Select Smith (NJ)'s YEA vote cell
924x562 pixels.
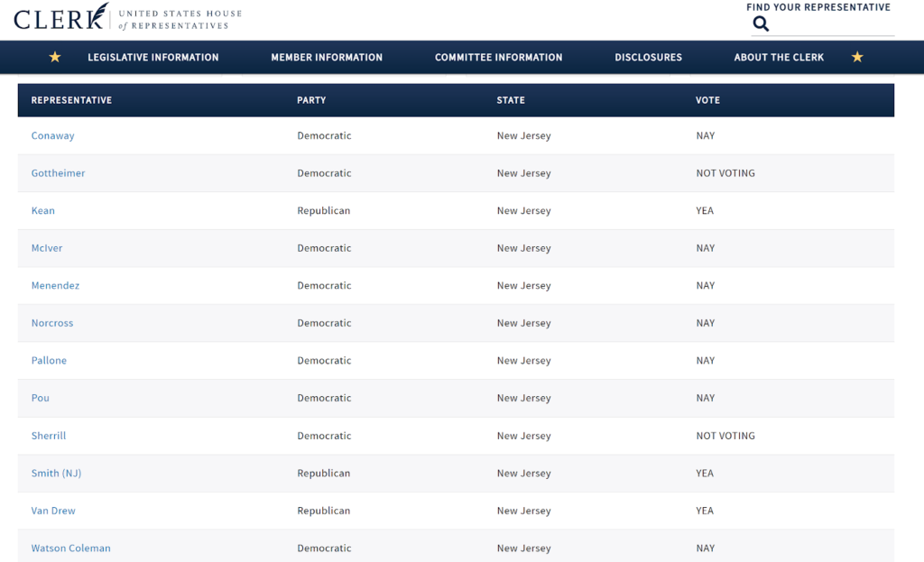(x=705, y=473)
